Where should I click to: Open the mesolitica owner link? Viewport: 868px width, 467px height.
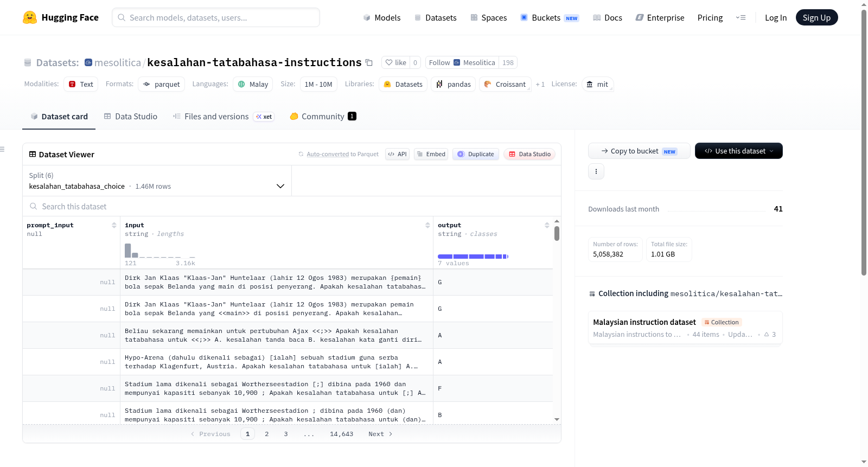(x=118, y=62)
